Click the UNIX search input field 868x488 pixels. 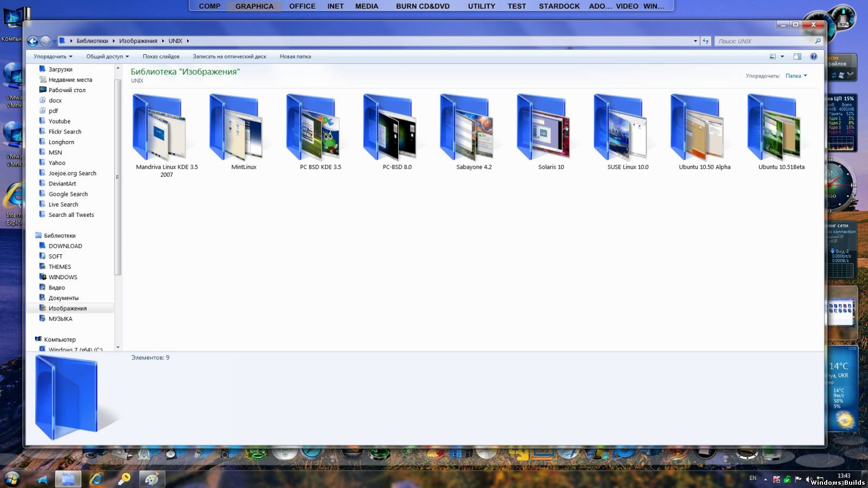(x=764, y=41)
